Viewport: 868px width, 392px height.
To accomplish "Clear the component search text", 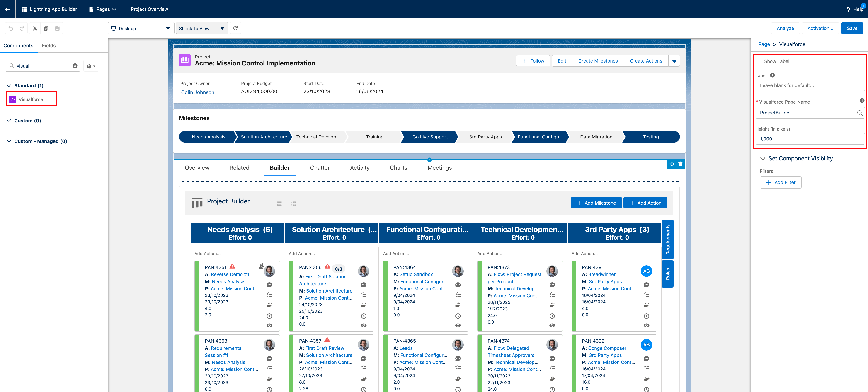I will (x=75, y=66).
